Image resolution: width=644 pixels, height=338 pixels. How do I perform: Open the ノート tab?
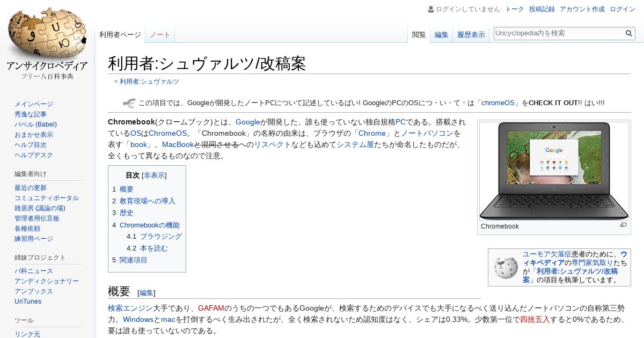click(x=160, y=35)
